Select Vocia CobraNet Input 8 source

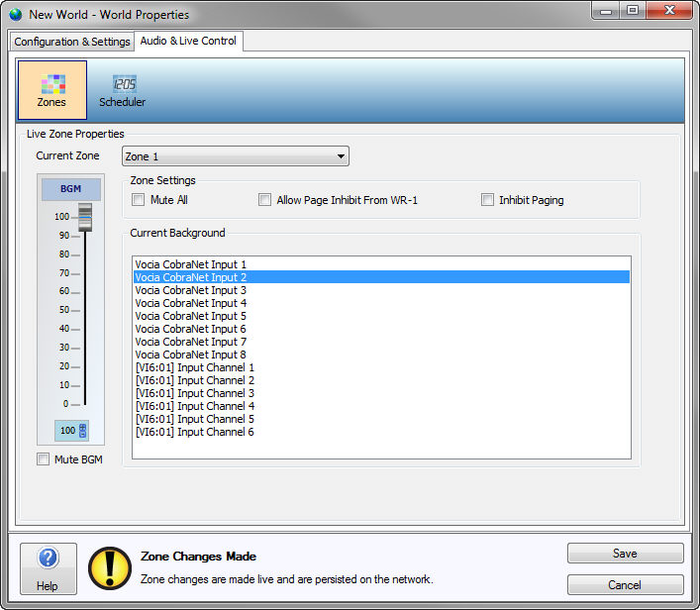coord(191,355)
